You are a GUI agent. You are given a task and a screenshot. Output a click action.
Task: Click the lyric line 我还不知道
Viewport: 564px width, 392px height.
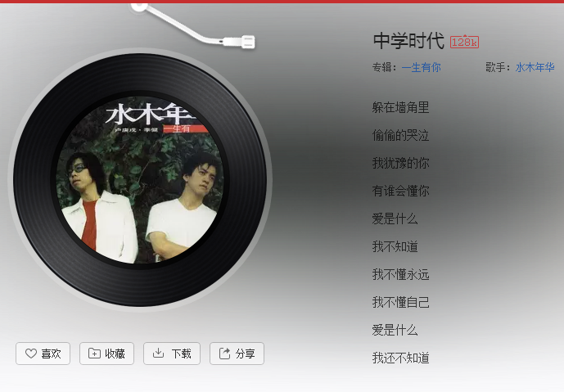tap(401, 358)
